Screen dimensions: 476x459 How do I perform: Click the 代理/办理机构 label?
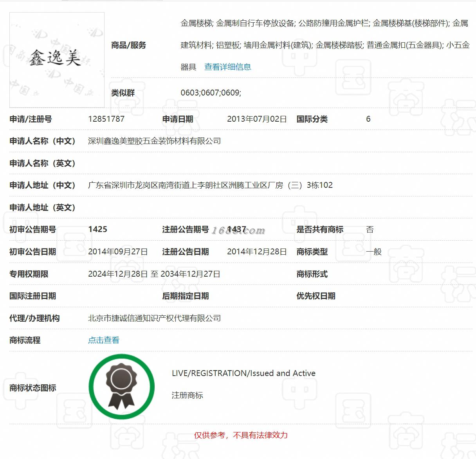tap(35, 318)
